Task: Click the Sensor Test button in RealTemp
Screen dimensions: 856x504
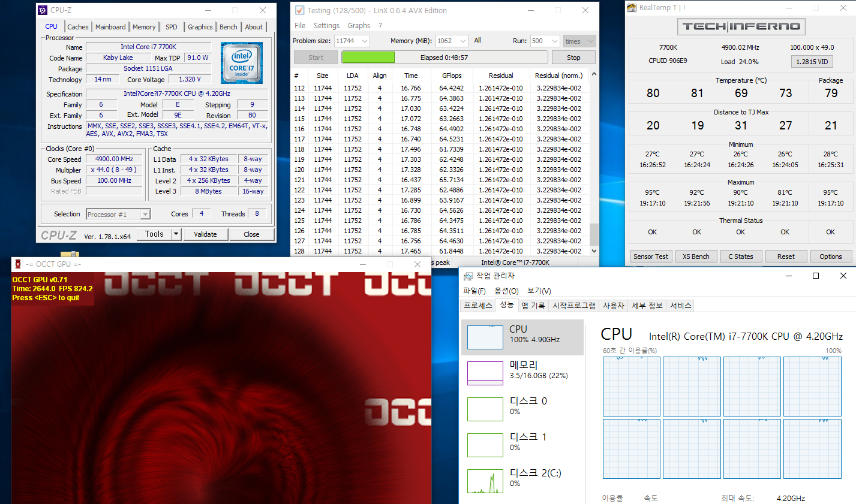Action: pyautogui.click(x=651, y=256)
